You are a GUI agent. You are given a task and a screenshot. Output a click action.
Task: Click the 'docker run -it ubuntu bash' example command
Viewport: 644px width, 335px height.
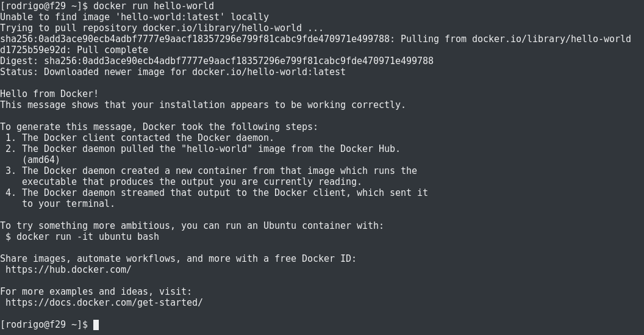click(87, 236)
